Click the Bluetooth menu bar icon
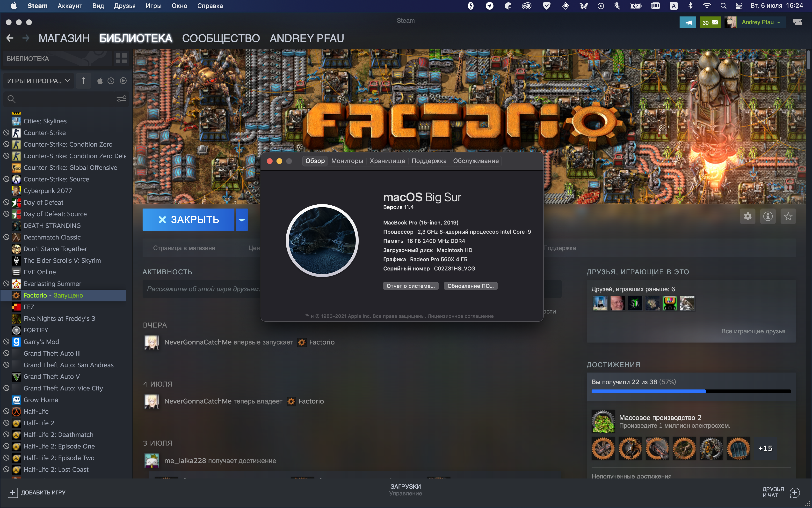Screen dimensions: 812x508 690,6
